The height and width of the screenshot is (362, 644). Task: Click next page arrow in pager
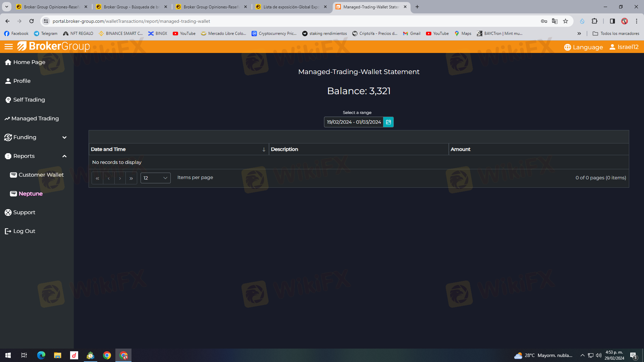tap(120, 178)
